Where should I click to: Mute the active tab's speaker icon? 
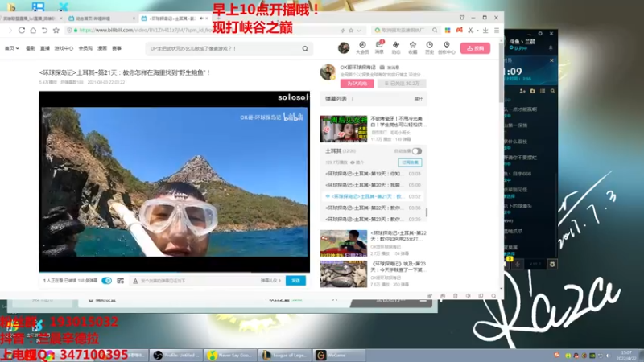[x=201, y=19]
